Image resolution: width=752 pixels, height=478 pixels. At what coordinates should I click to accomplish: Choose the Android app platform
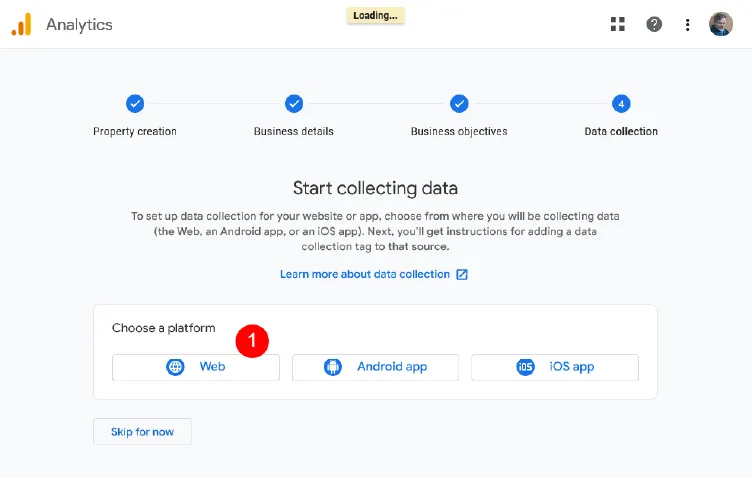[x=375, y=367]
